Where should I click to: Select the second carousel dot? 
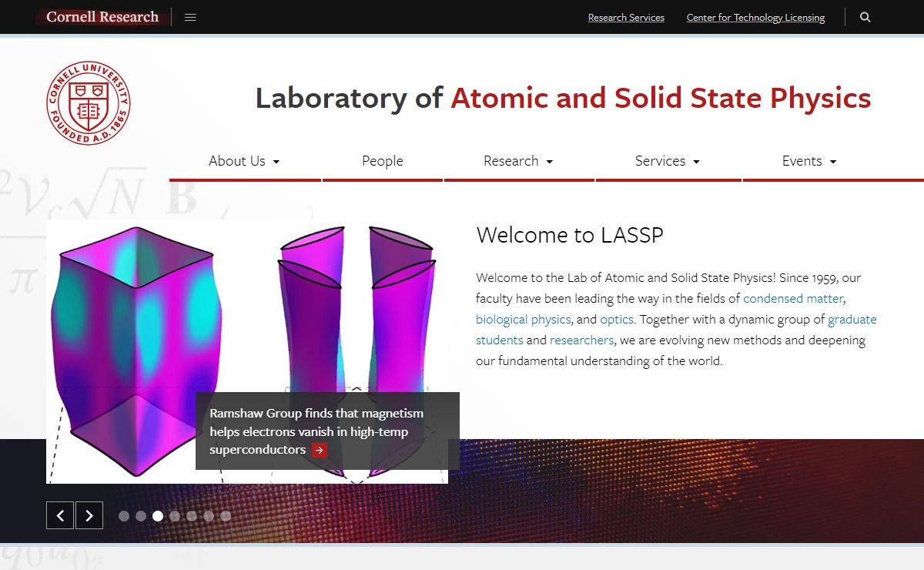pyautogui.click(x=141, y=516)
